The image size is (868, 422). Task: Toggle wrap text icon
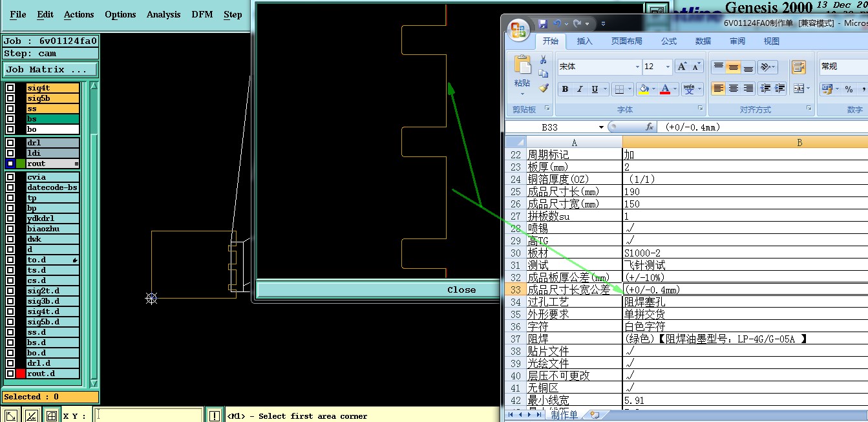799,67
